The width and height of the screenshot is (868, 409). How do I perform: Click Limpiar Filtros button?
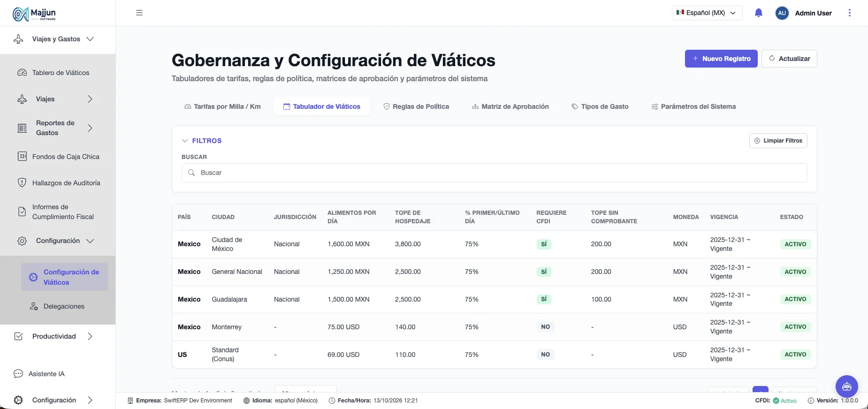(778, 141)
